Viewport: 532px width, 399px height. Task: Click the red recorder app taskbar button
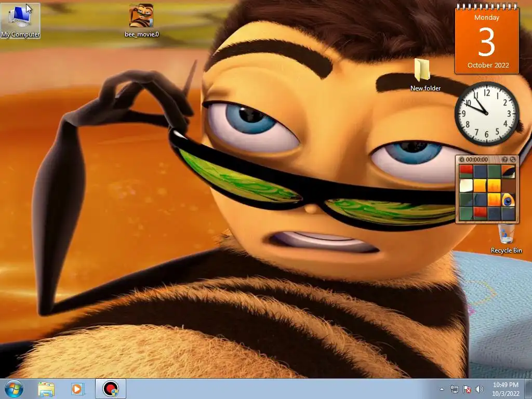tap(111, 389)
